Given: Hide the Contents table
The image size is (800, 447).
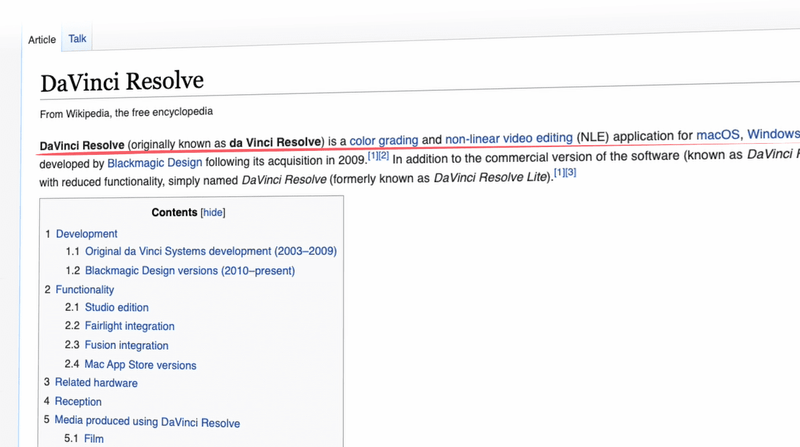Looking at the screenshot, I should point(213,212).
